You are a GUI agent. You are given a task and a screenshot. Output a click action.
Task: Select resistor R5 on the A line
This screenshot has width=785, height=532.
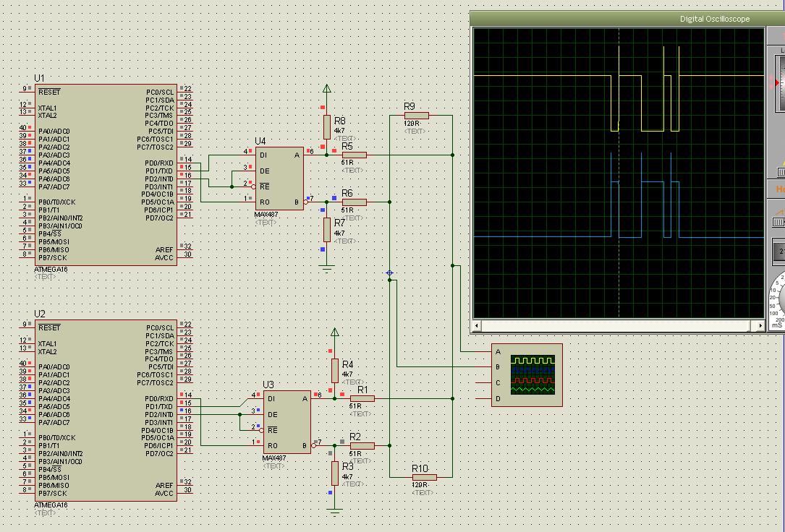click(354, 155)
